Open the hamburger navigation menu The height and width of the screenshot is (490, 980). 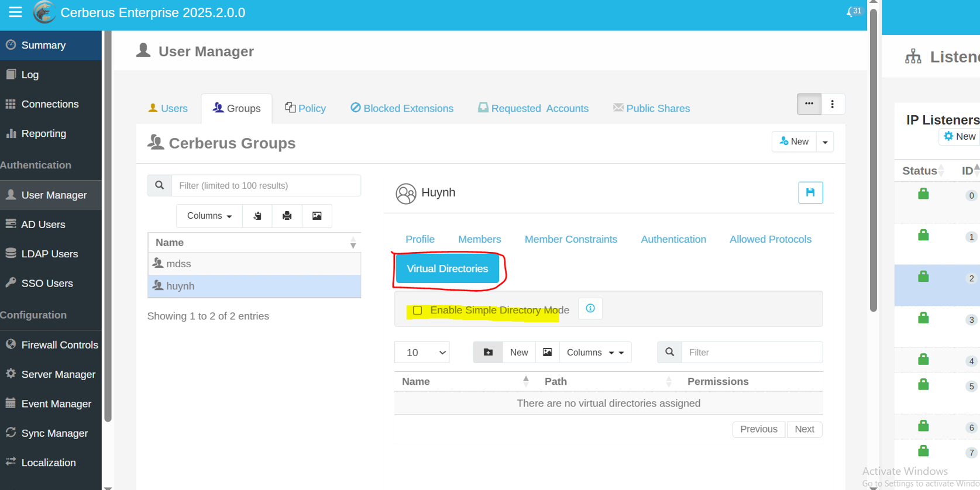click(x=15, y=12)
